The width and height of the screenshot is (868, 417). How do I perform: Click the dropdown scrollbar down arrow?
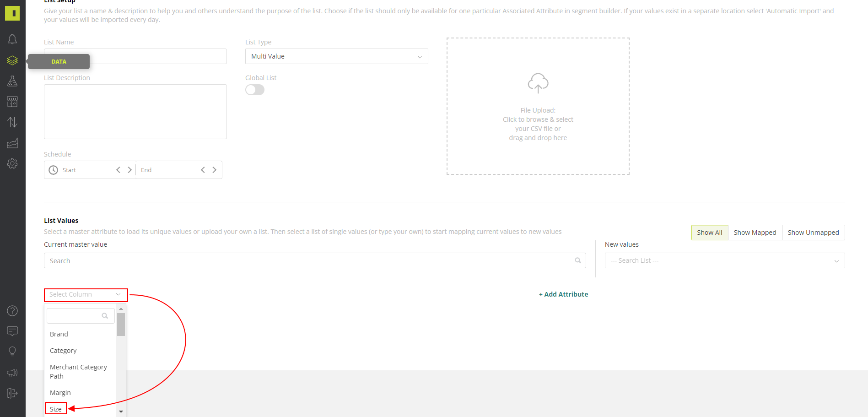point(121,412)
